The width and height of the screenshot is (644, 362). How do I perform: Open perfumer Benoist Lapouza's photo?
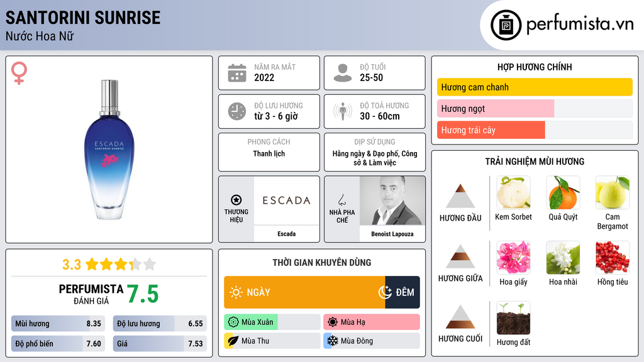tap(392, 200)
